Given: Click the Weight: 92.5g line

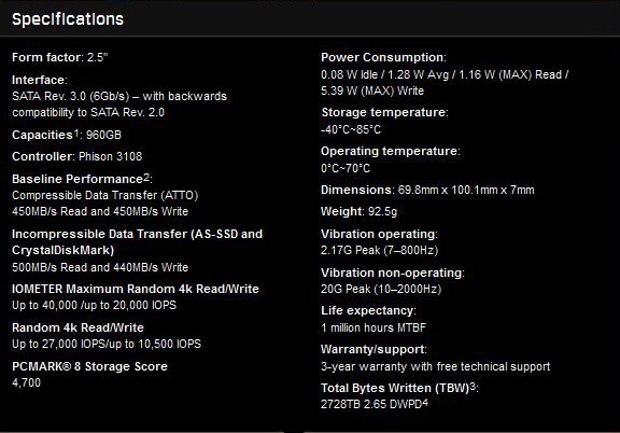Looking at the screenshot, I should click(x=361, y=212).
